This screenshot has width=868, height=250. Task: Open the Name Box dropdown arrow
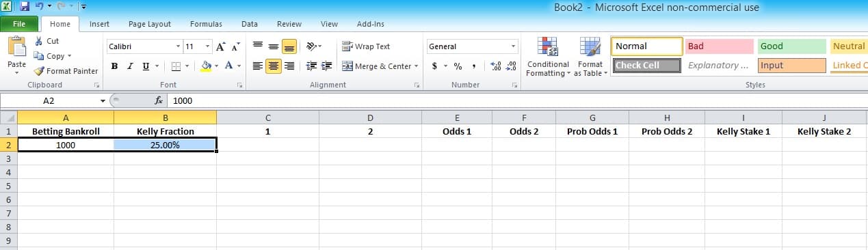tap(103, 100)
